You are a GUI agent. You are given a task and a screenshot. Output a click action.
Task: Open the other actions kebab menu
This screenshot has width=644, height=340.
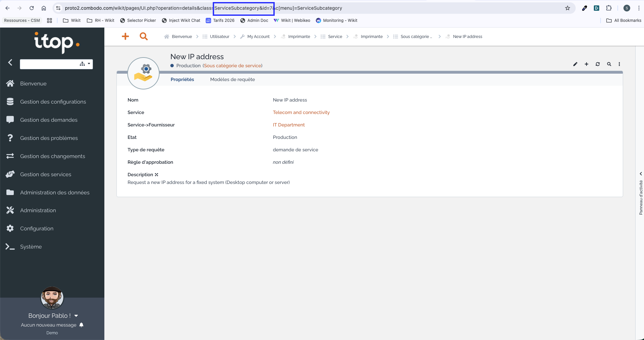point(619,64)
